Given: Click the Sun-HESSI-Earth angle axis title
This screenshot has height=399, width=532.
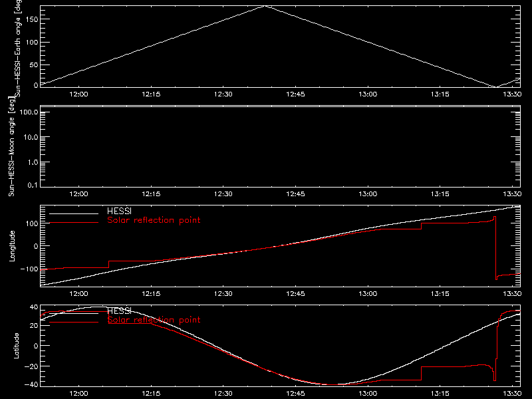Looking at the screenshot, I should [x=18, y=49].
